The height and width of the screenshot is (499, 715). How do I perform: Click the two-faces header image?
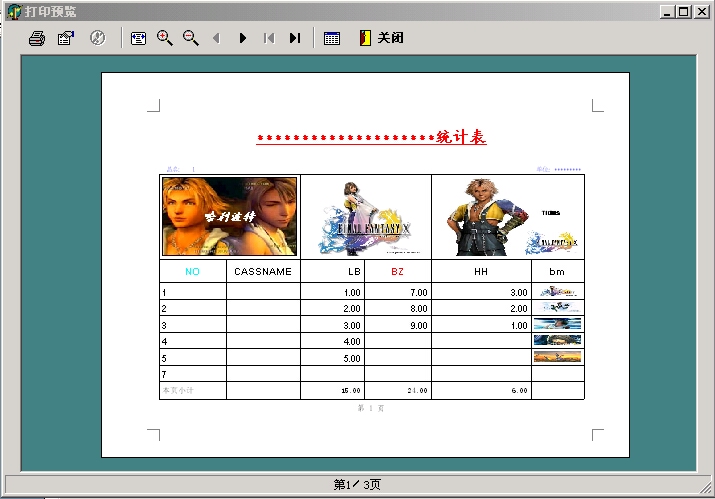click(x=229, y=216)
